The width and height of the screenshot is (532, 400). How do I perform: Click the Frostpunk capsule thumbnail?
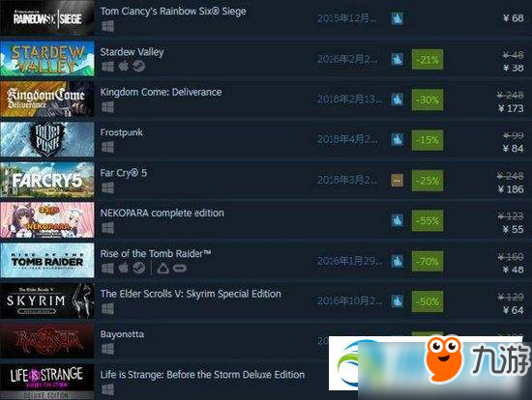47,139
